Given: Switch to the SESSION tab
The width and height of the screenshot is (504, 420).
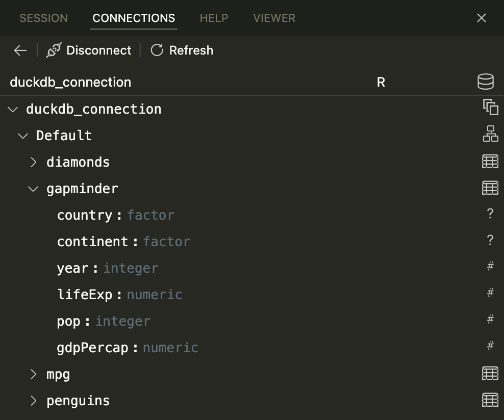Looking at the screenshot, I should pyautogui.click(x=43, y=18).
